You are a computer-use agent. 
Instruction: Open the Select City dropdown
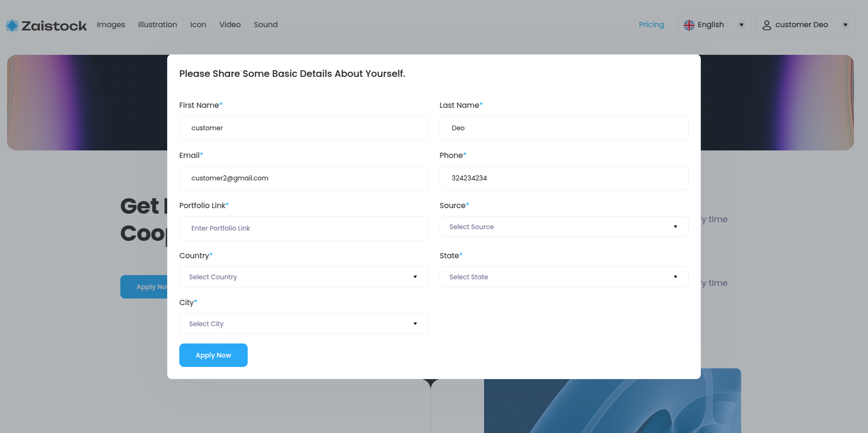tap(303, 324)
